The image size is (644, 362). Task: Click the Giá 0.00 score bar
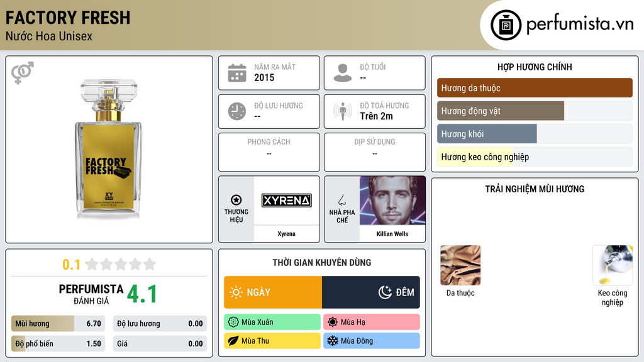160,344
